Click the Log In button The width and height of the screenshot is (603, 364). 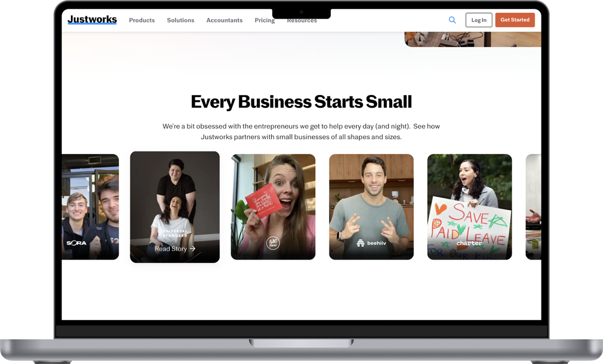coord(479,20)
